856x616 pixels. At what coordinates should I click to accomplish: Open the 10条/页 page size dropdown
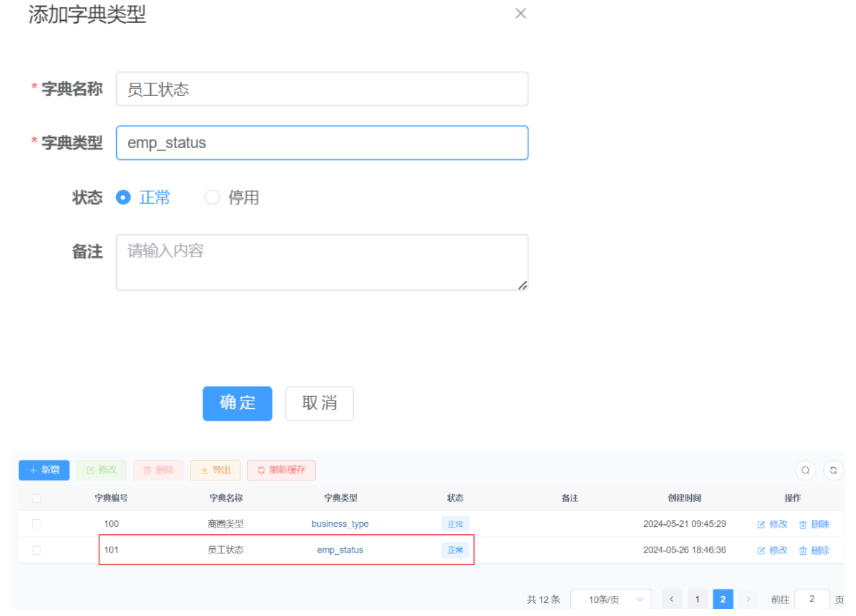coord(611,599)
